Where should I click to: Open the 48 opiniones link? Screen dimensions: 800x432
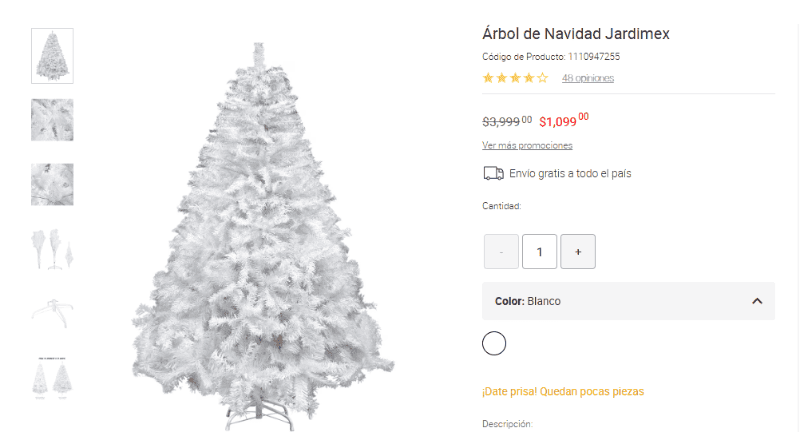pos(588,78)
